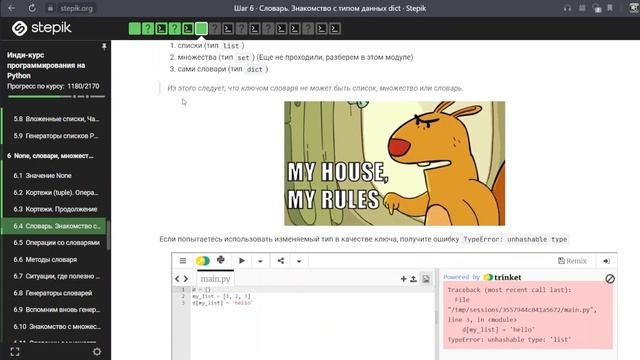Open step 8 gray terminal step
This screenshot has width=640, height=360.
[228, 29]
